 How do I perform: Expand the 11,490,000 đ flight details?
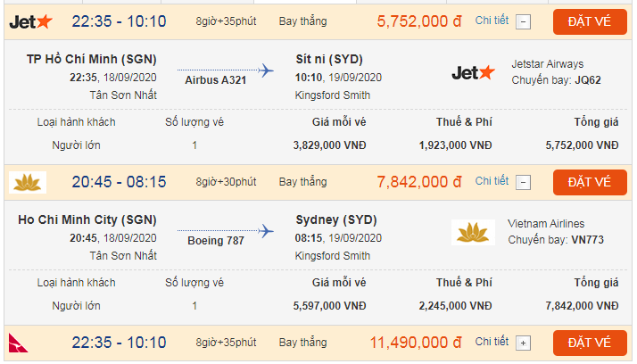[x=524, y=343]
